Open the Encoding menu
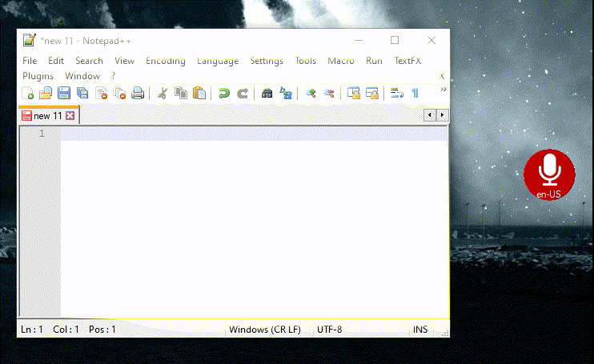The image size is (594, 364). click(166, 61)
